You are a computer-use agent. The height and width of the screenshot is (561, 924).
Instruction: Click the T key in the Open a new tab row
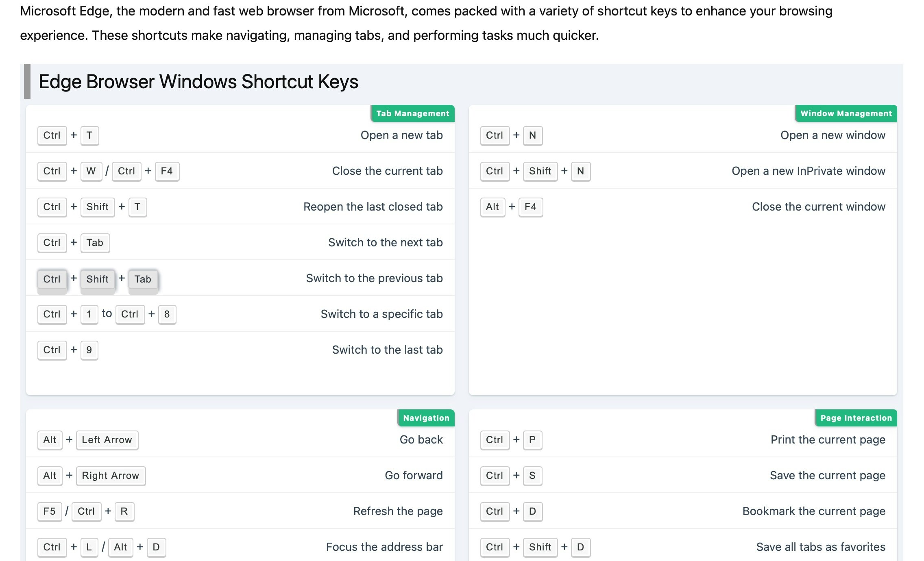point(89,135)
